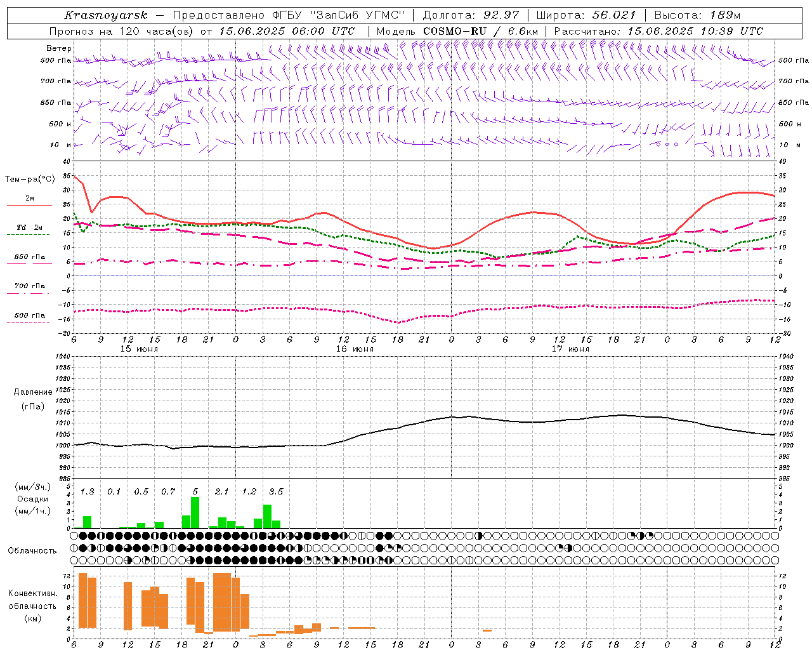
Task: Select the '1.2' precipitation total
Action: (249, 491)
